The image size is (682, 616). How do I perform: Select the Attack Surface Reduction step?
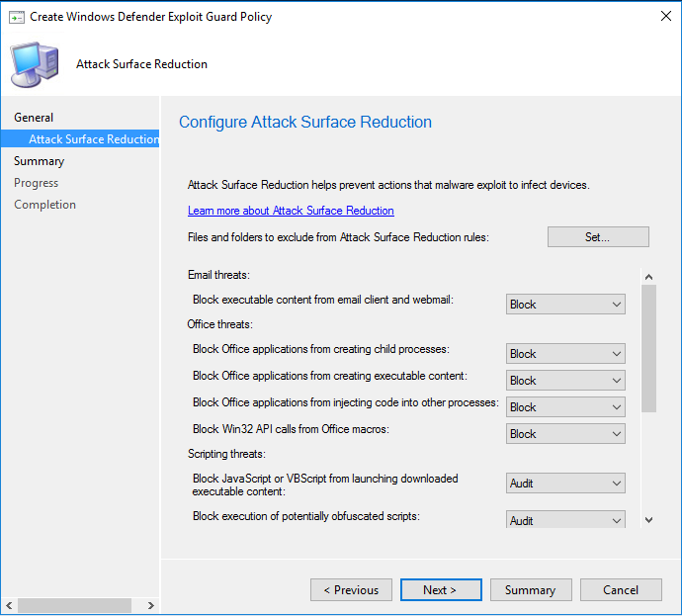tap(93, 139)
